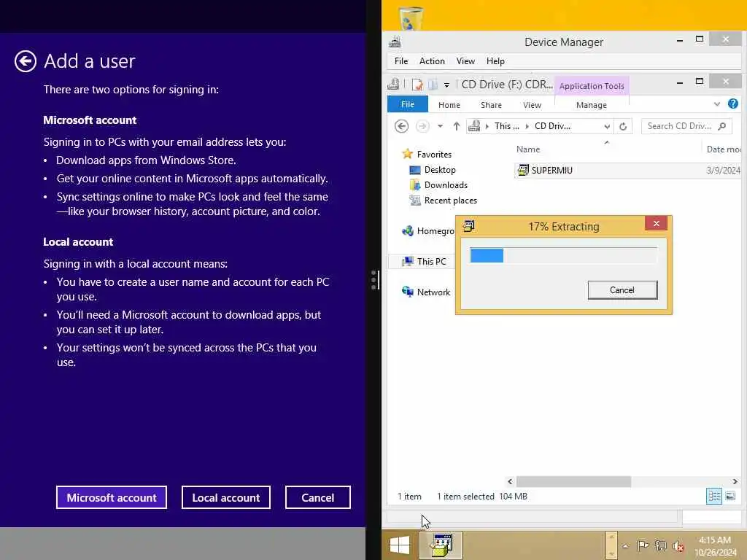
Task: Click the horizontal scrollbar thumb
Action: [x=573, y=481]
